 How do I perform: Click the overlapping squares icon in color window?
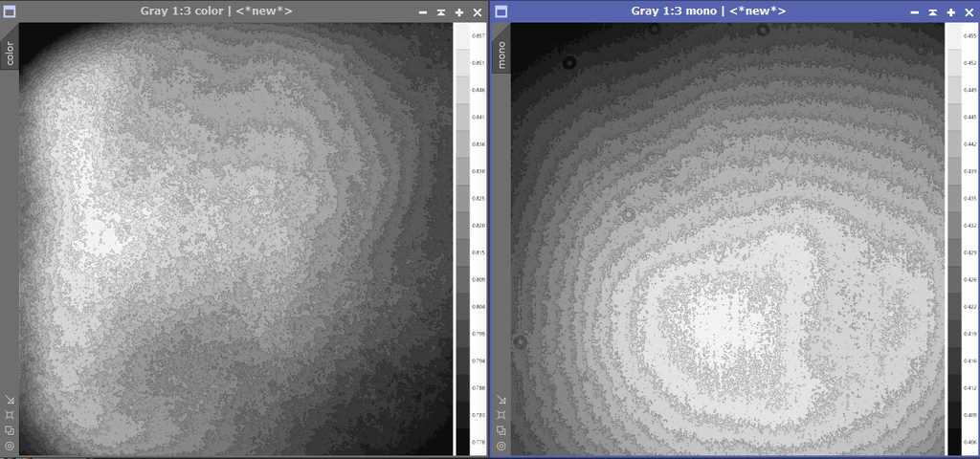10,430
